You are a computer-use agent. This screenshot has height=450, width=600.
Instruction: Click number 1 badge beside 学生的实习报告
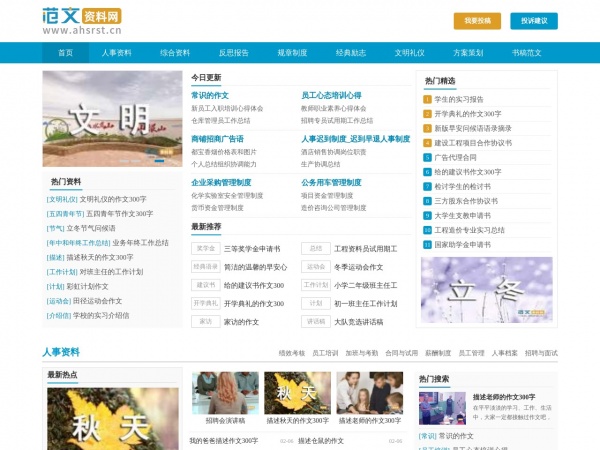[x=427, y=99]
